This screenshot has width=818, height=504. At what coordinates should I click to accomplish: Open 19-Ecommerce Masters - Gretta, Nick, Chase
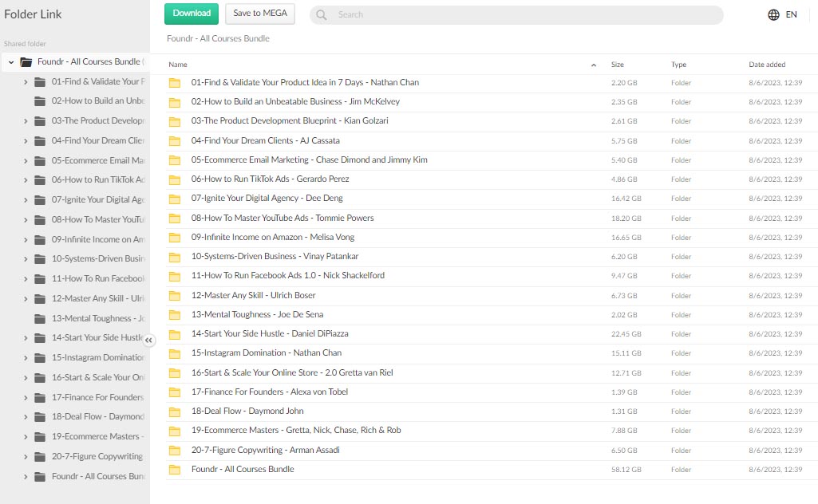[296, 430]
